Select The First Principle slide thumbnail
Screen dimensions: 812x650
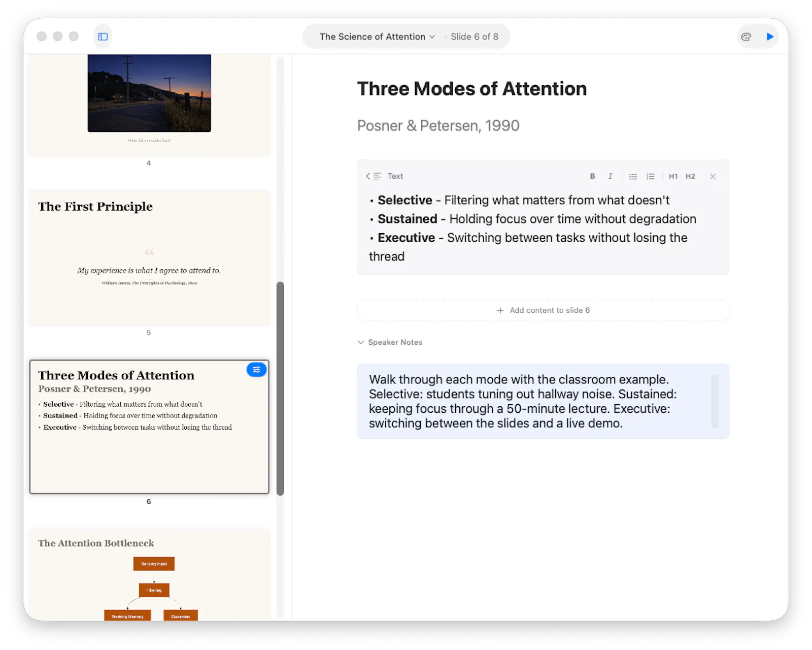coord(149,258)
